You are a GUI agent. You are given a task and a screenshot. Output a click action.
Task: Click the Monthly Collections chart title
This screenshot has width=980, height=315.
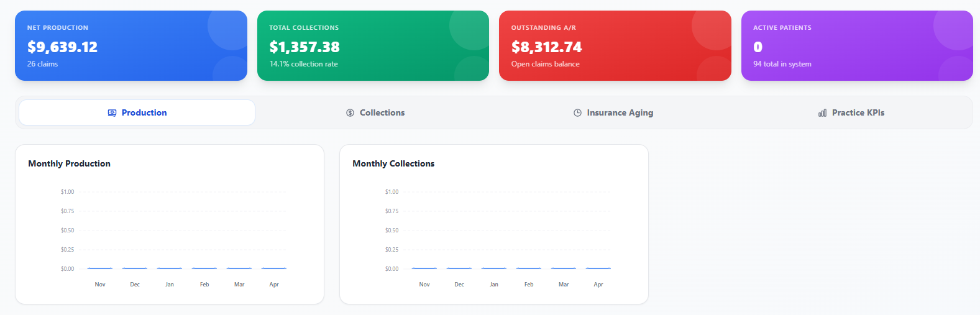click(x=393, y=163)
